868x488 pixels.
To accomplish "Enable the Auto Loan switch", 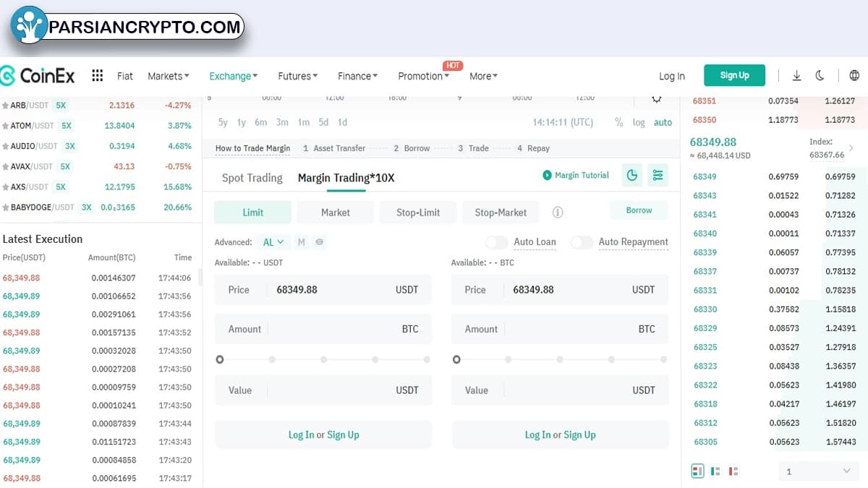I will tap(496, 242).
